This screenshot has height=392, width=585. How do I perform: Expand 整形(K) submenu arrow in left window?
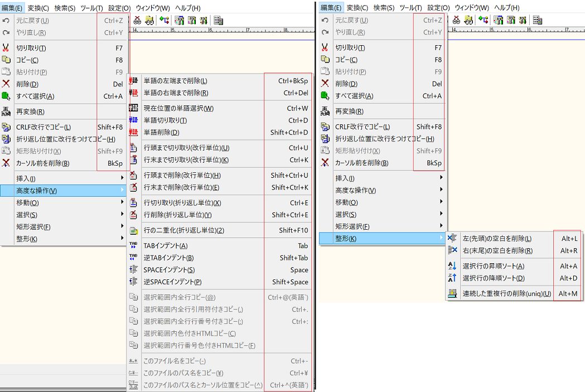click(122, 238)
